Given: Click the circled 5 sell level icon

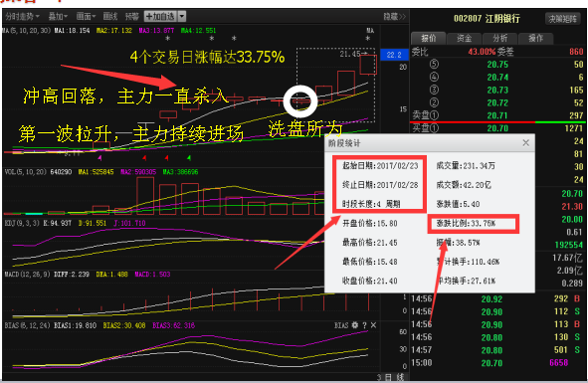Looking at the screenshot, I should click(434, 64).
